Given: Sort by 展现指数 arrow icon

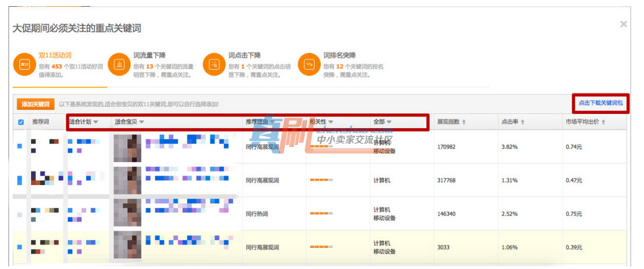Looking at the screenshot, I should (464, 122).
